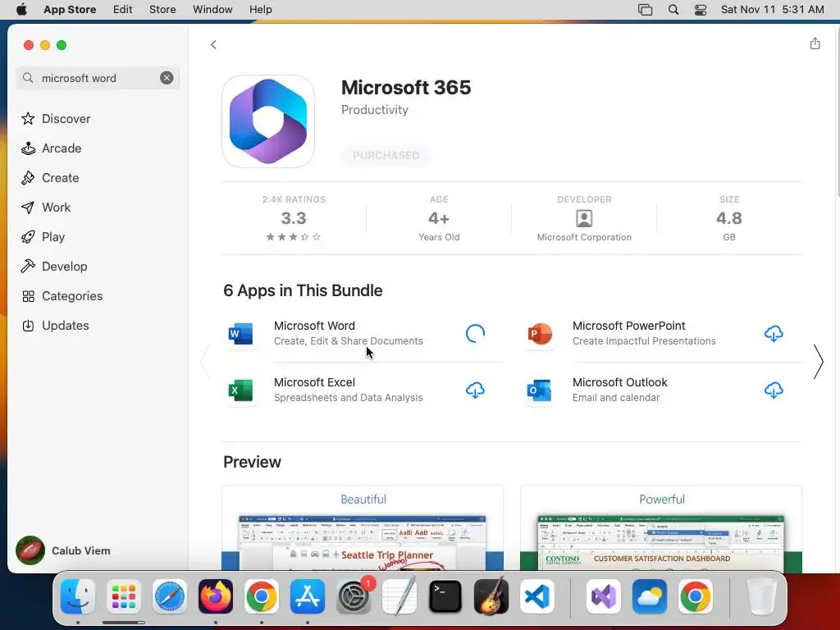The width and height of the screenshot is (840, 630).
Task: Launch GarageBand from the Dock
Action: click(x=491, y=596)
